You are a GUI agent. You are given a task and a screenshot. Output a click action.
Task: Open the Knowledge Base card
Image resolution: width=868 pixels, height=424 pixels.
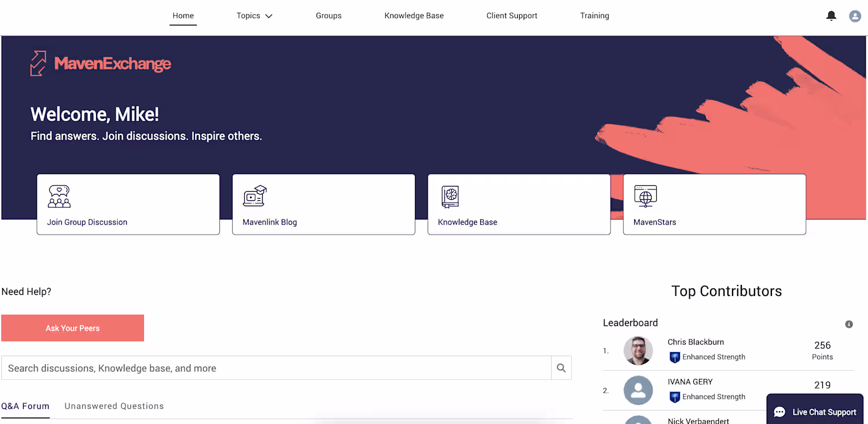[519, 204]
